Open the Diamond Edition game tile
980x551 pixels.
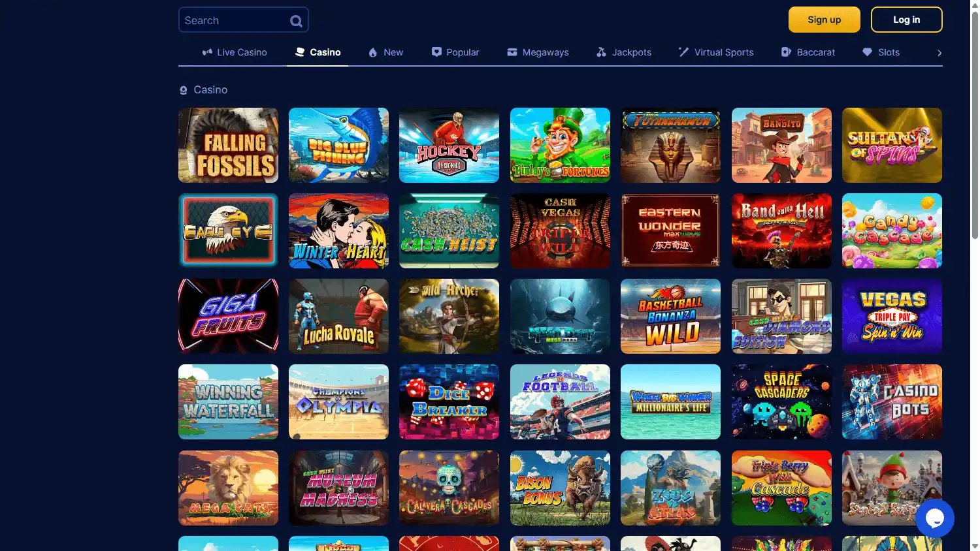point(781,316)
